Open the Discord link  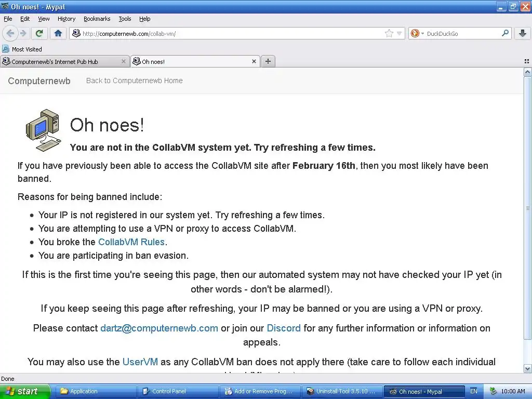(x=284, y=328)
